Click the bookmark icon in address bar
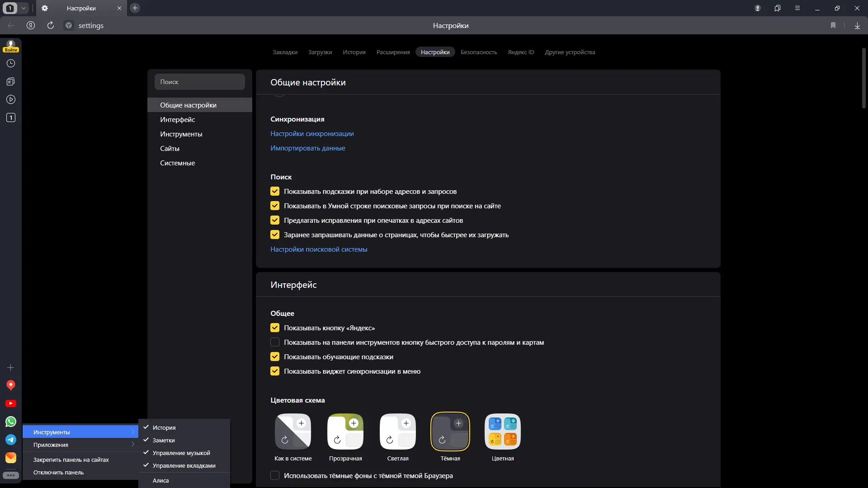Image resolution: width=868 pixels, height=488 pixels. [x=833, y=26]
